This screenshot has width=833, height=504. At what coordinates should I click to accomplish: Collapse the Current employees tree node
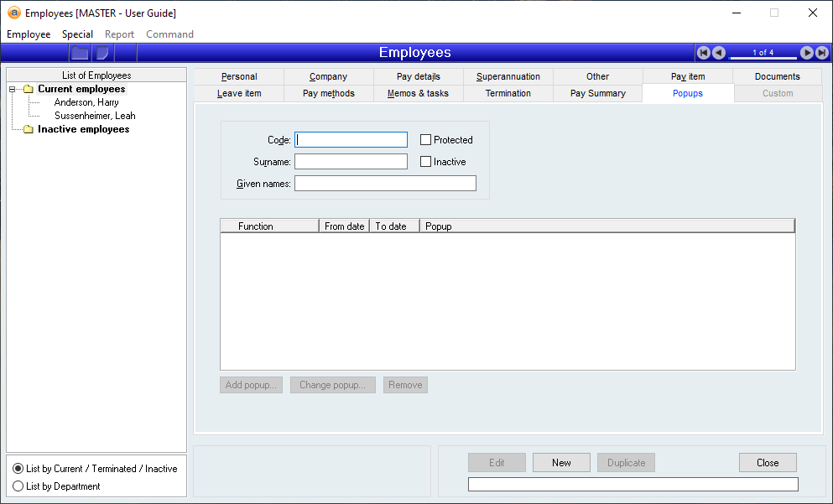(x=12, y=89)
